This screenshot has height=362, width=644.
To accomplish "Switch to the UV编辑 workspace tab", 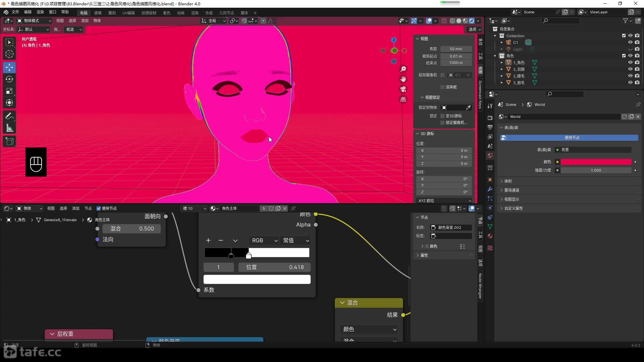I will [x=128, y=13].
